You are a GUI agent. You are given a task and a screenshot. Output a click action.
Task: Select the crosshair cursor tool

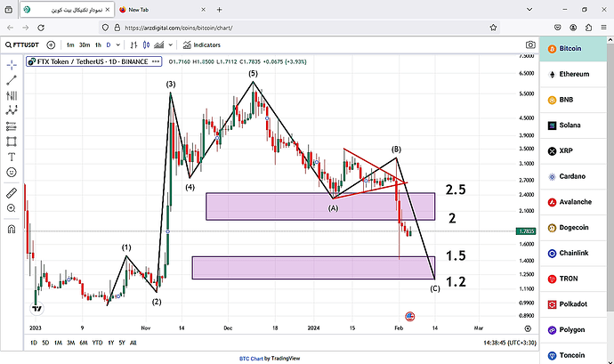coord(12,65)
